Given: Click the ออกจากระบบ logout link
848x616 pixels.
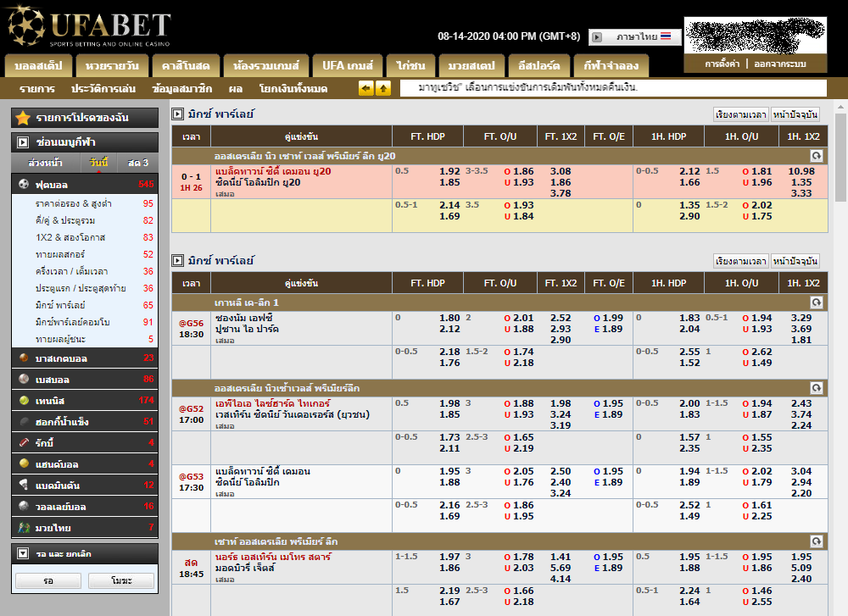Looking at the screenshot, I should click(780, 64).
